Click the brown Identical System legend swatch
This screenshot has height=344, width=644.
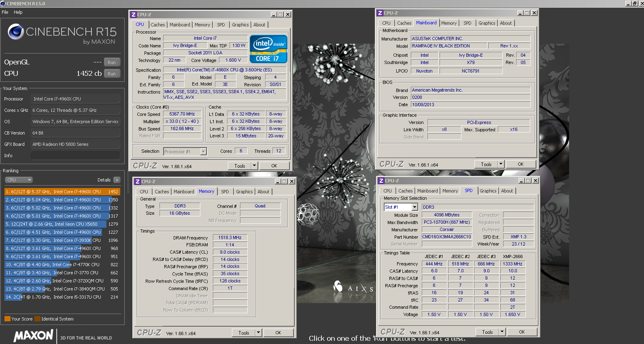(x=37, y=319)
